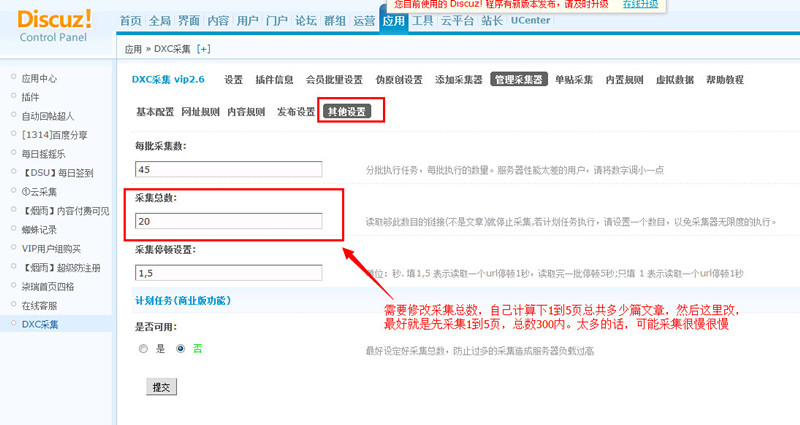Open 【DSU】每日签到 in the sidebar

tap(57, 173)
